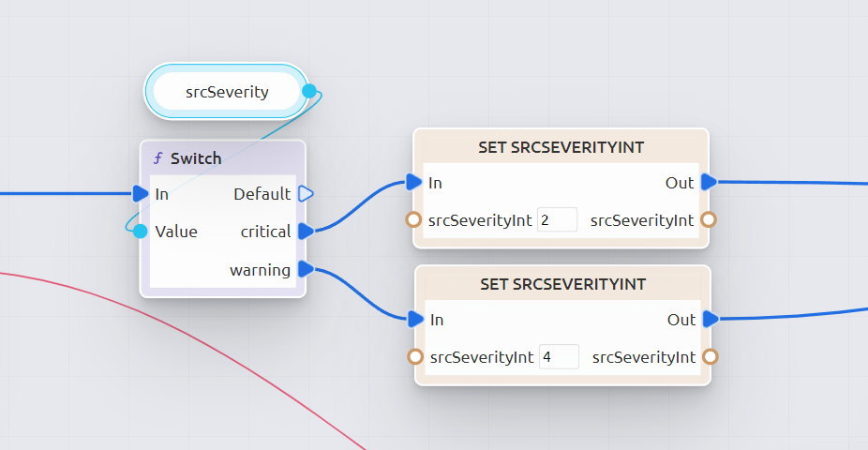Click the top node's srcSeverityInt output port
The width and height of the screenshot is (868, 450).
(709, 220)
